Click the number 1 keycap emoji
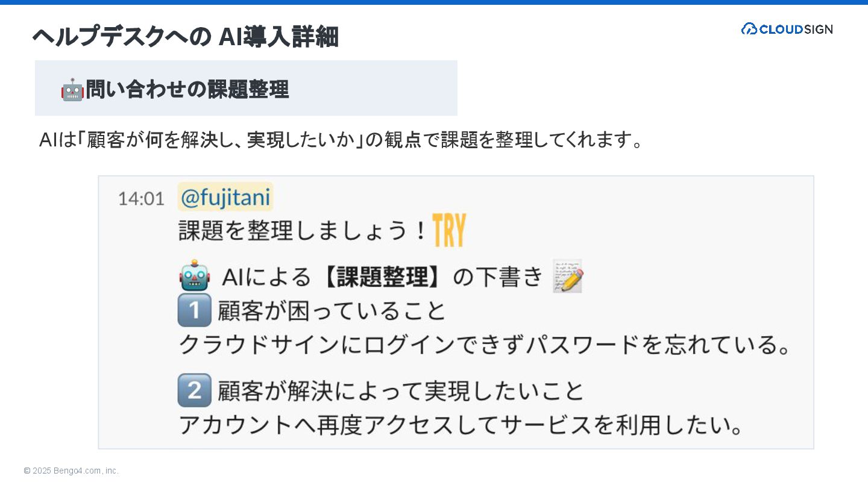This screenshot has width=868, height=488. [195, 310]
